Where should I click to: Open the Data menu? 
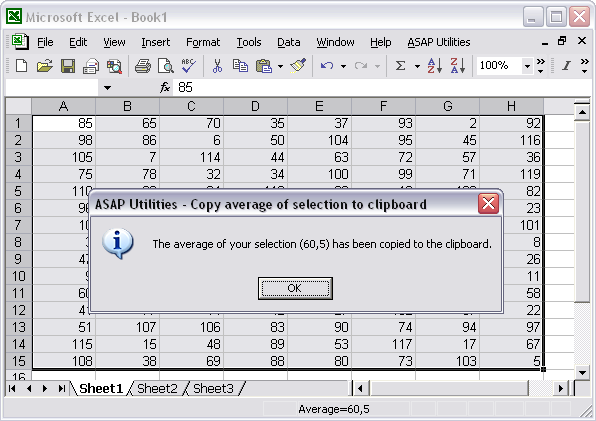288,42
